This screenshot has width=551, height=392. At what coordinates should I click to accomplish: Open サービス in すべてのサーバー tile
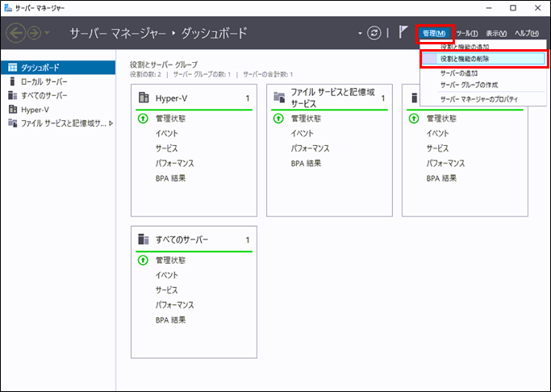click(166, 290)
